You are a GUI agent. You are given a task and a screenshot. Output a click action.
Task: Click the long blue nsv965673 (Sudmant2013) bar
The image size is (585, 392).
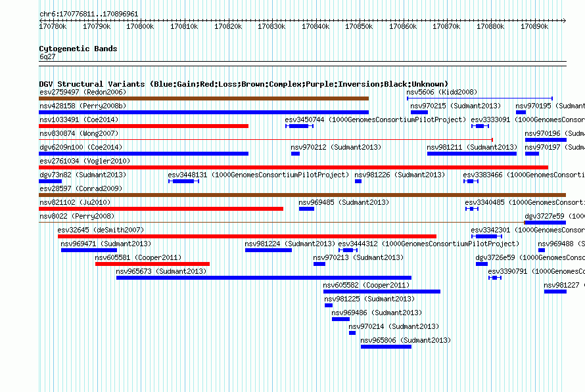[x=264, y=278]
